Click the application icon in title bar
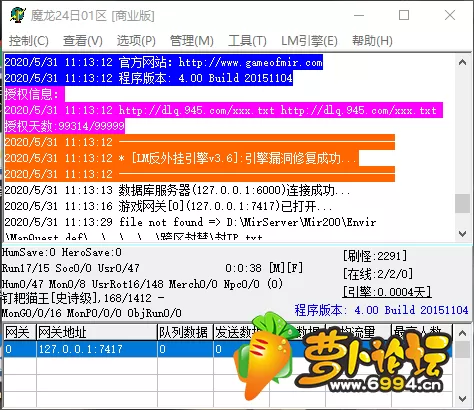 (x=18, y=15)
